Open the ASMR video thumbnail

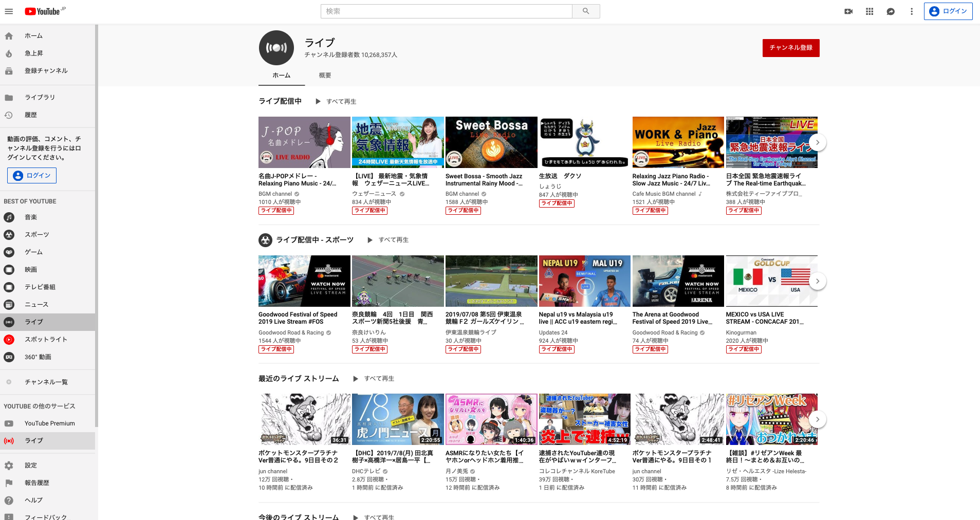(491, 419)
